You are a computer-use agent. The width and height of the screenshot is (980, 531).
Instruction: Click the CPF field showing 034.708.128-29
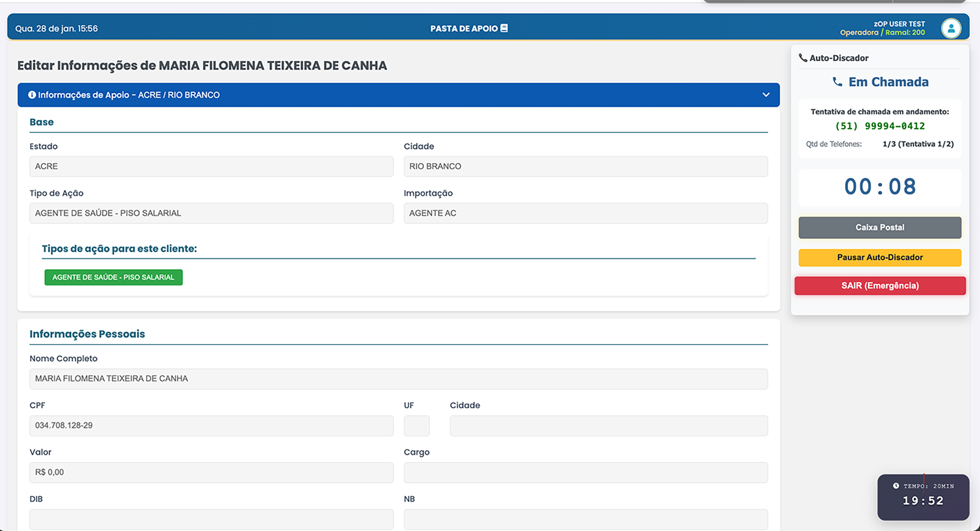click(211, 426)
